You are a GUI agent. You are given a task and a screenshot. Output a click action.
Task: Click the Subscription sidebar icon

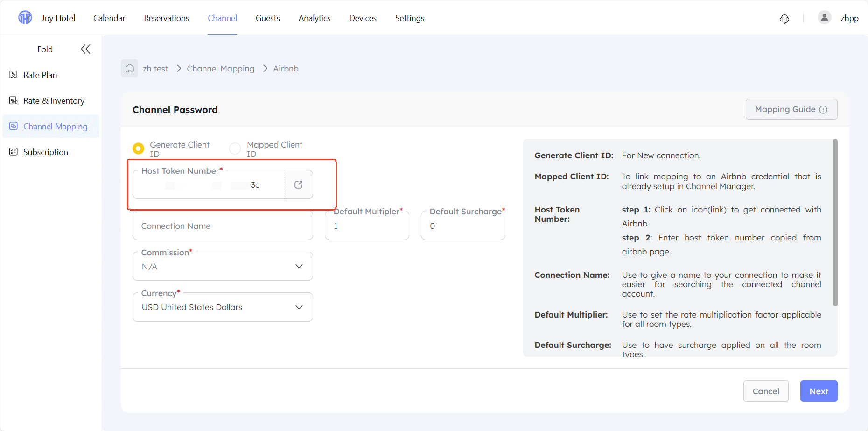pyautogui.click(x=14, y=152)
